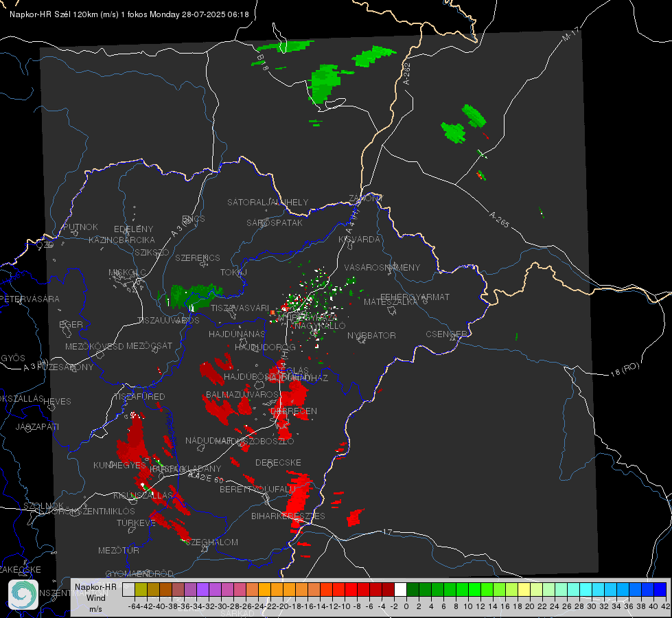Viewport: 672px width, 618px height.
Task: Click the 'TOKAJ' map label
Action: point(233,273)
